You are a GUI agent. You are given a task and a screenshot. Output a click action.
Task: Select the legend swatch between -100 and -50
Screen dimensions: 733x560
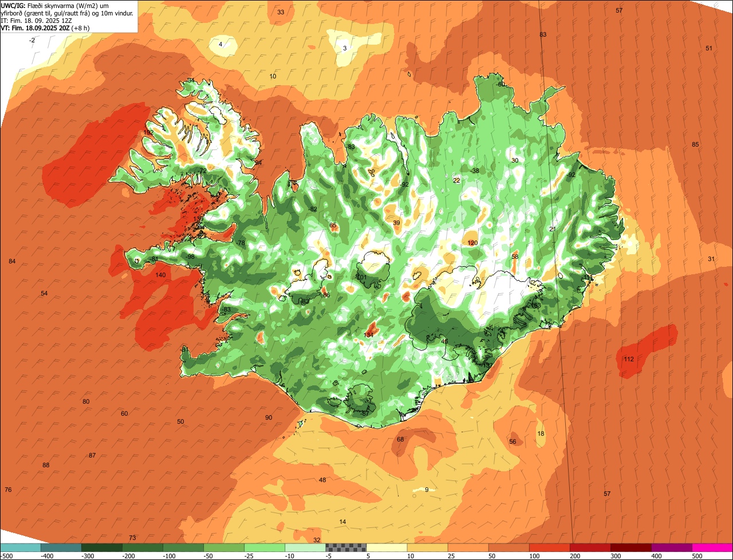pyautogui.click(x=183, y=547)
